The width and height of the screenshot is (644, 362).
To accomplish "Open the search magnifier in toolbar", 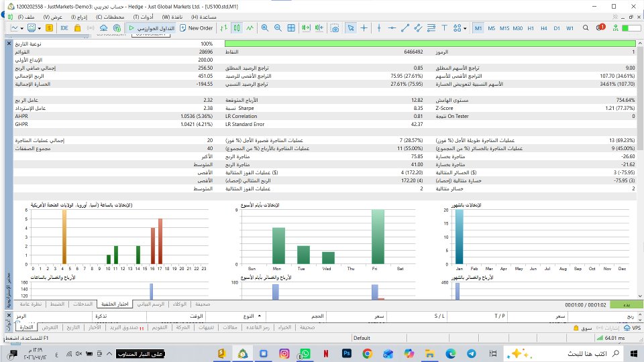I will [586, 28].
